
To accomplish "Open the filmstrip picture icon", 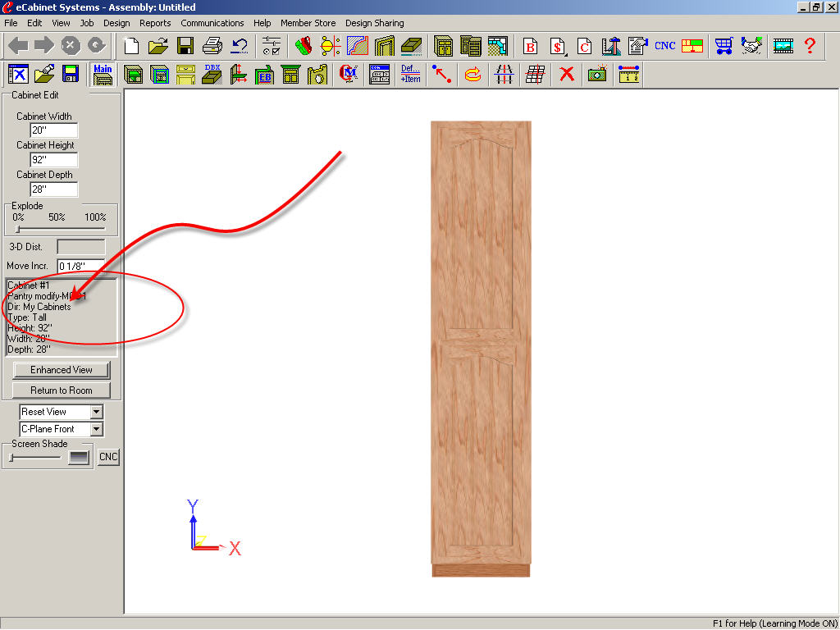I will tap(783, 46).
